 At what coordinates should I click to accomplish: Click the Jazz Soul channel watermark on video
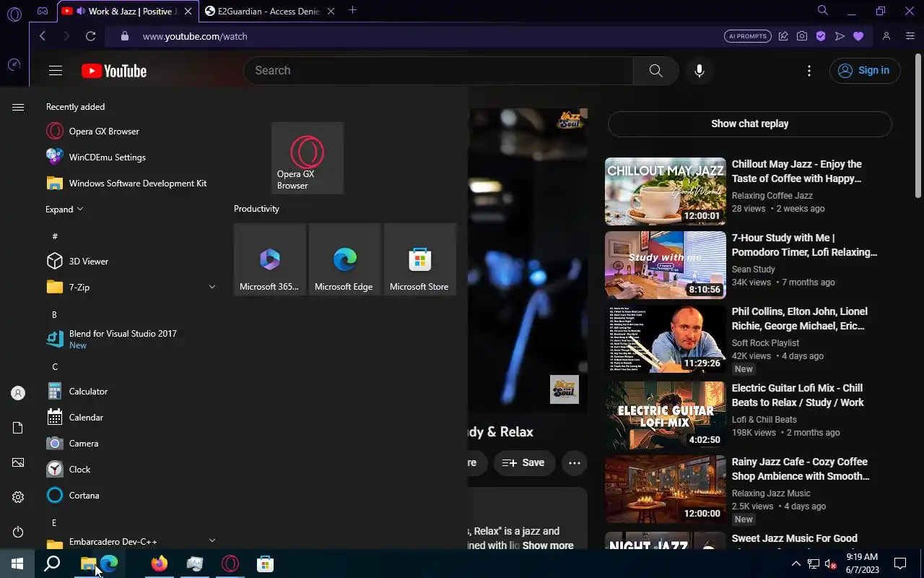tap(564, 389)
